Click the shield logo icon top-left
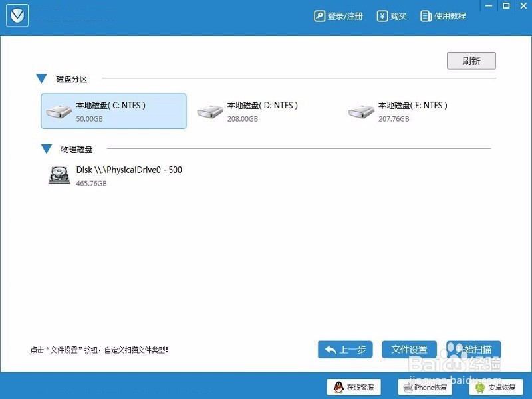 [x=17, y=15]
